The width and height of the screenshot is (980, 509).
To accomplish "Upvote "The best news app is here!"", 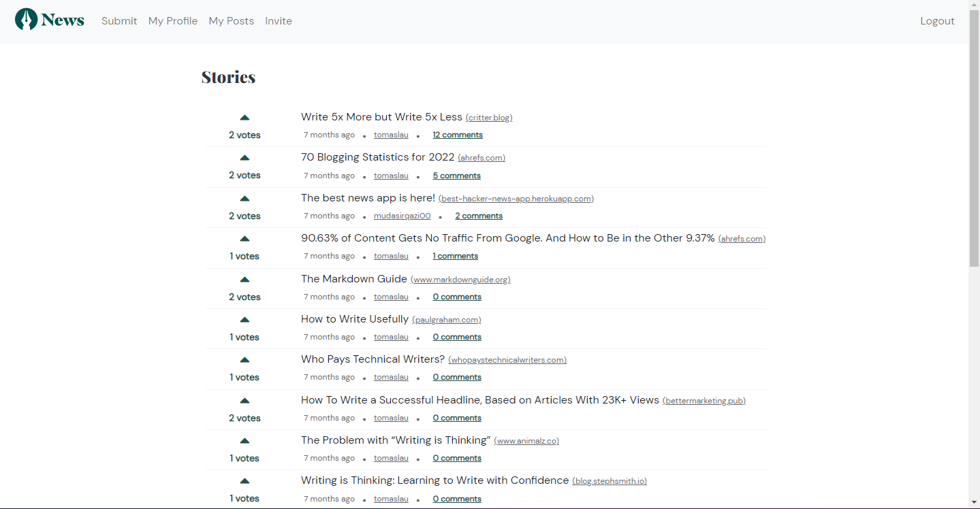I will [244, 199].
